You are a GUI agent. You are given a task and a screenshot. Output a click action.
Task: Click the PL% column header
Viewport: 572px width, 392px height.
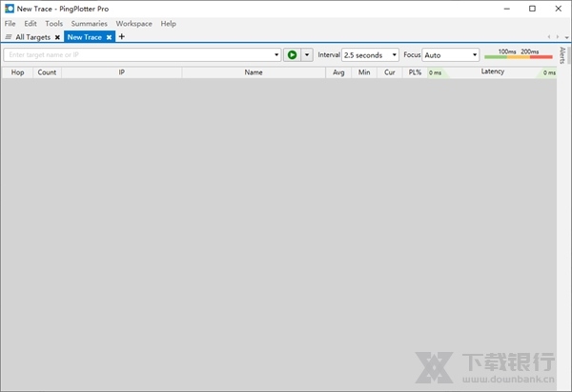click(x=415, y=72)
